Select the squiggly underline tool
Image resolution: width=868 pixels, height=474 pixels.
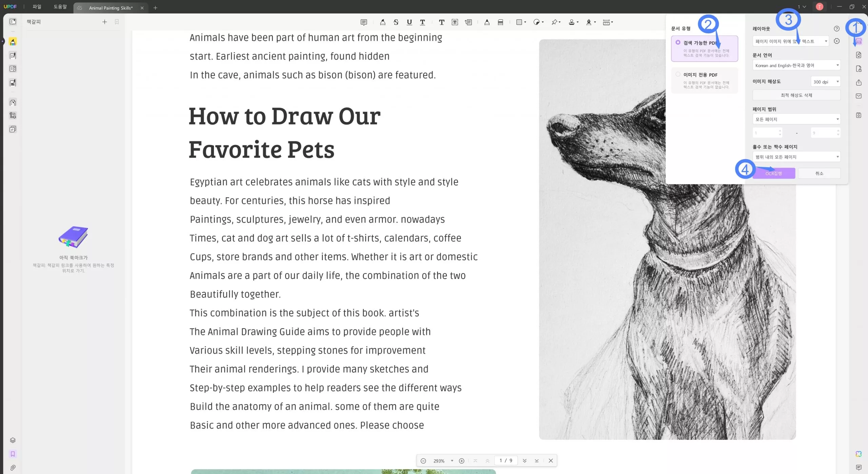click(422, 22)
